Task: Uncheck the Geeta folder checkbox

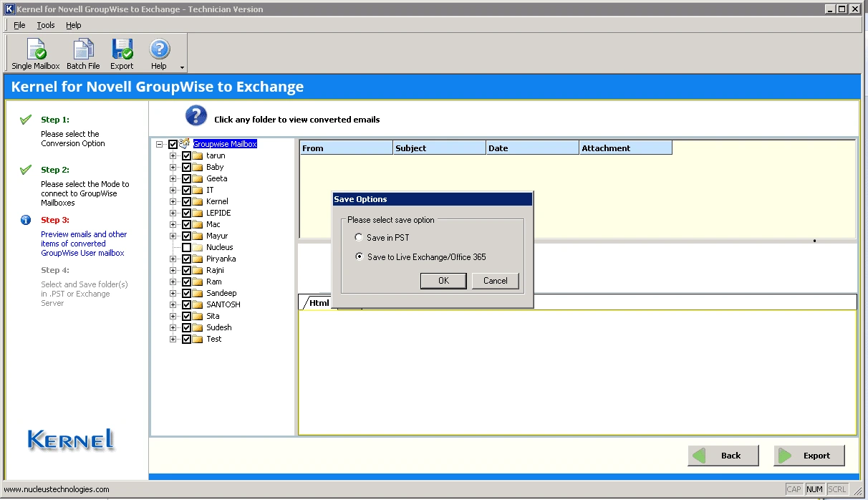Action: tap(186, 178)
